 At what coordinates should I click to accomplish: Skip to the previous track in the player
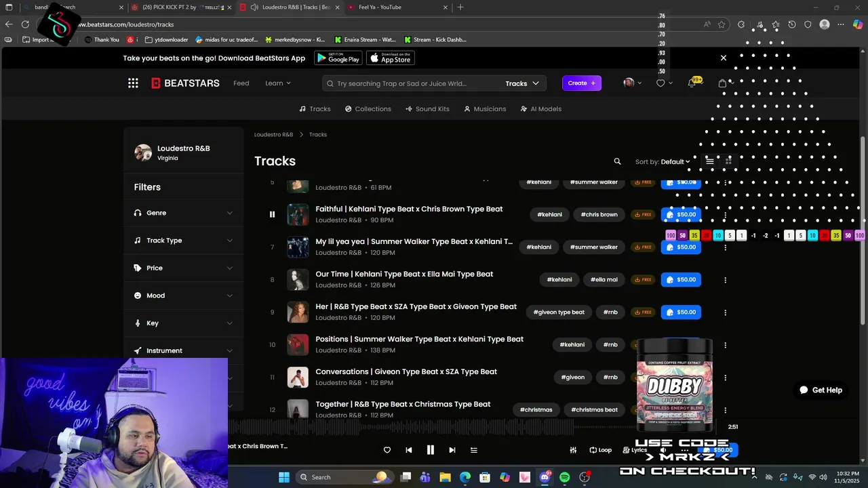click(409, 450)
